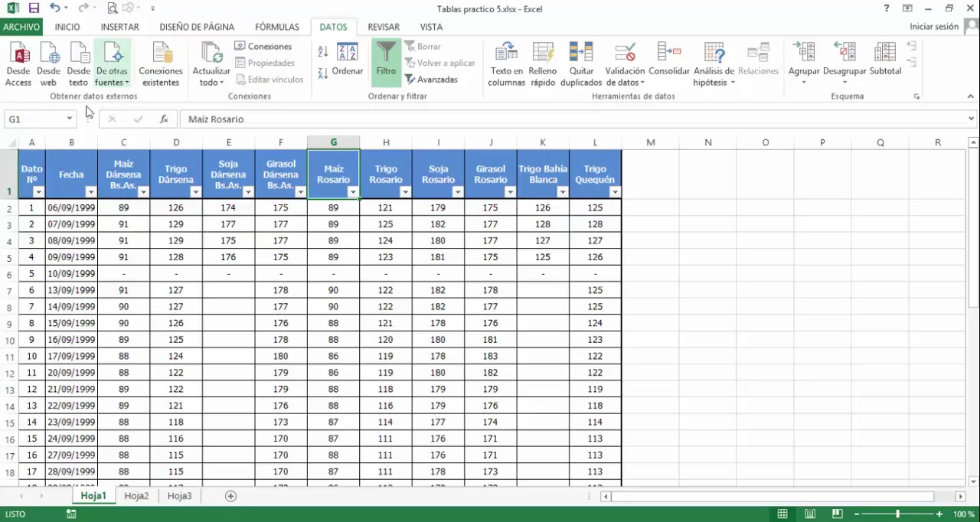Click the insert function fx icon
Screen dimensions: 980x522
coord(164,119)
